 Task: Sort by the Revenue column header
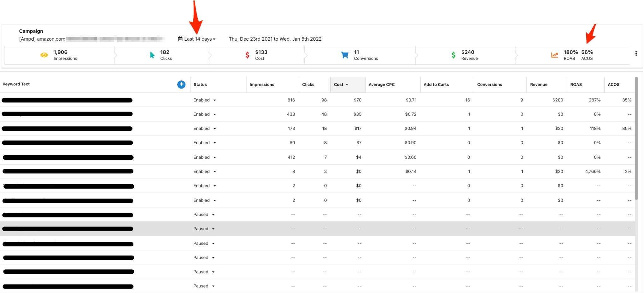pyautogui.click(x=539, y=84)
